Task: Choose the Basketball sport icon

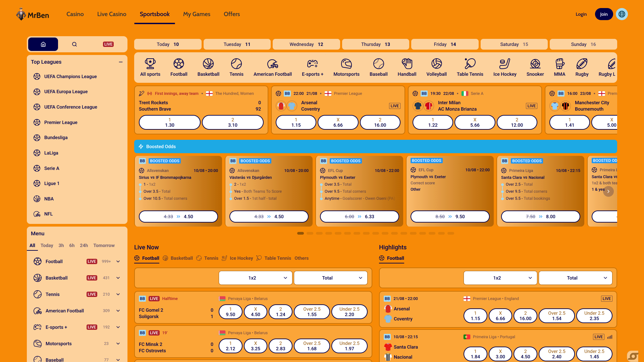Action: [208, 64]
